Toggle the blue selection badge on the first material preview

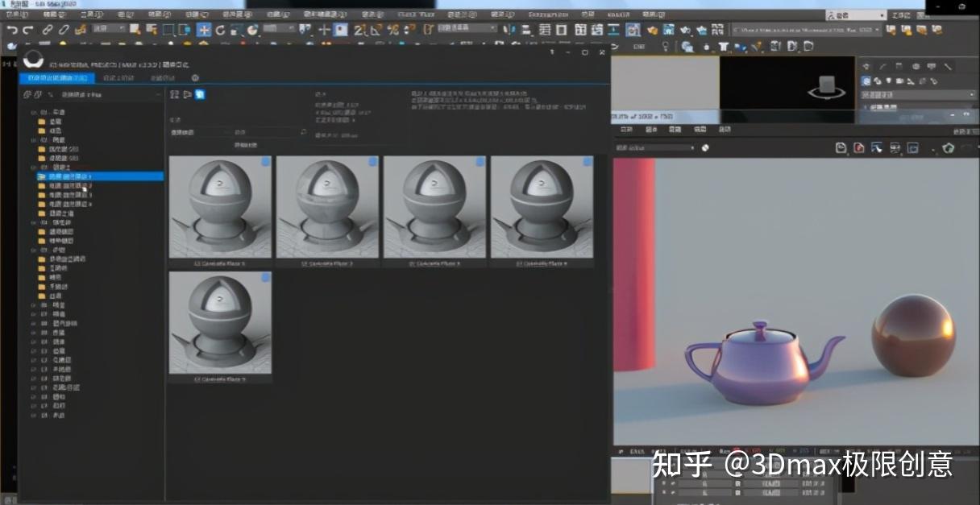[265, 161]
